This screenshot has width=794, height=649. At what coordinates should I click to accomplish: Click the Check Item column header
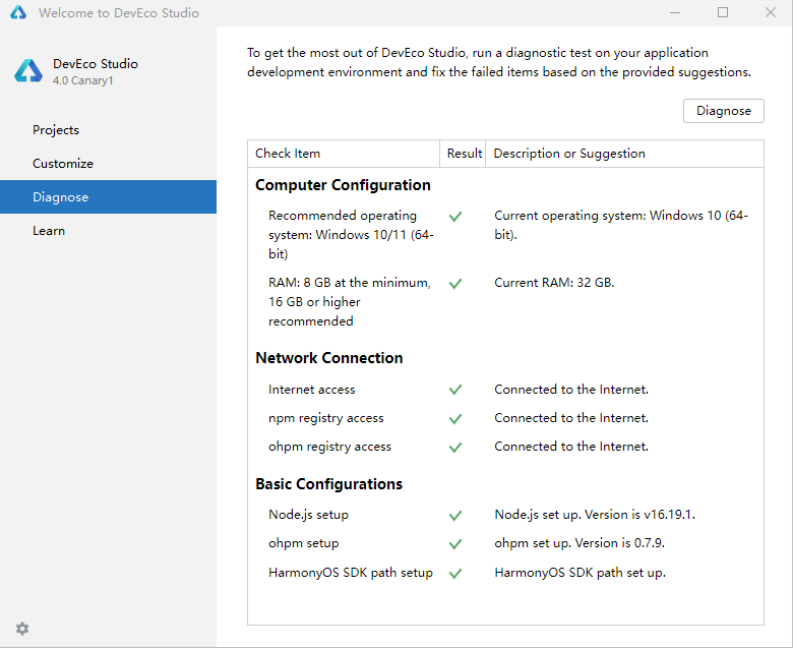coord(343,153)
